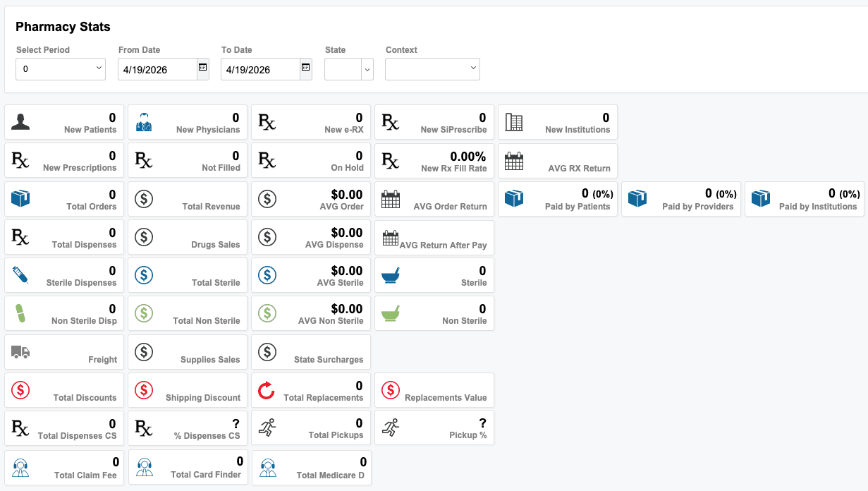Open the To Date calendar picker
Image resolution: width=868 pixels, height=491 pixels.
click(x=305, y=68)
